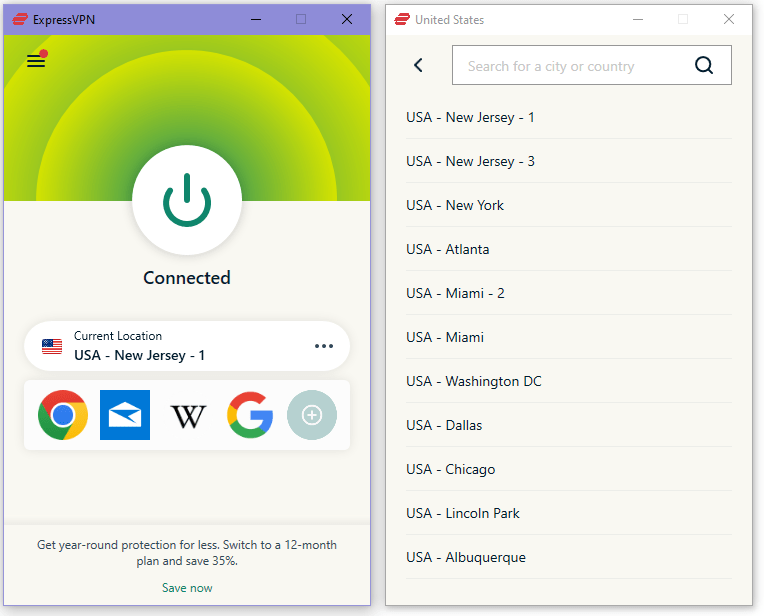
Task: Minimize the United States window
Action: point(638,19)
